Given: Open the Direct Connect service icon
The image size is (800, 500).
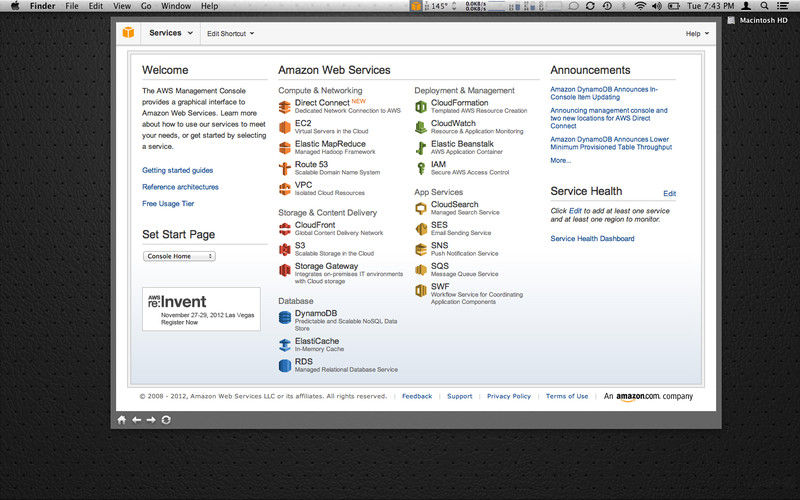Looking at the screenshot, I should coord(285,107).
